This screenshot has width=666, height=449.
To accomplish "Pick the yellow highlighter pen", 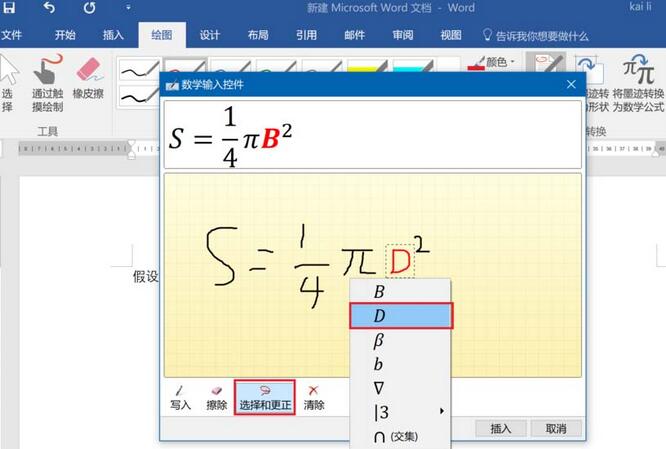I will (367, 65).
